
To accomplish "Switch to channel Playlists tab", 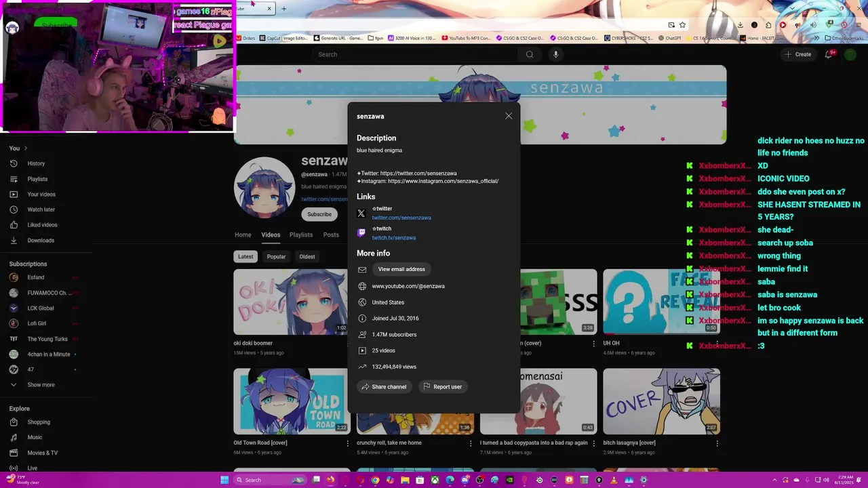I will tap(301, 235).
